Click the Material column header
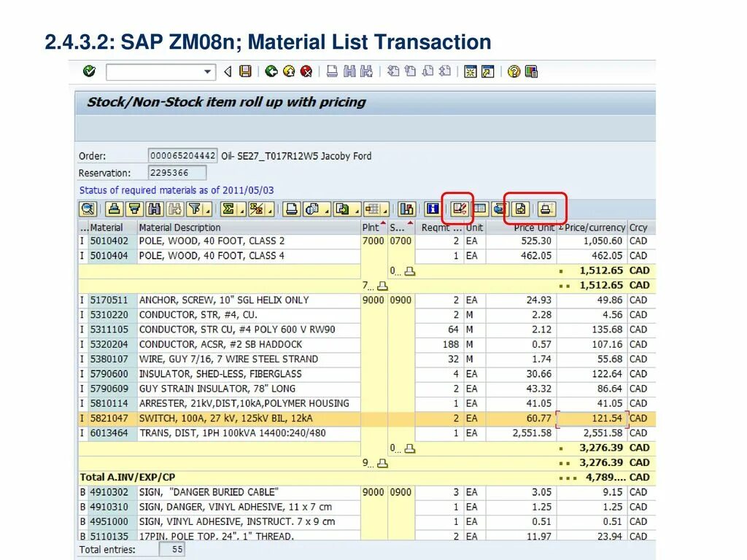This screenshot has width=747, height=560. tap(113, 227)
